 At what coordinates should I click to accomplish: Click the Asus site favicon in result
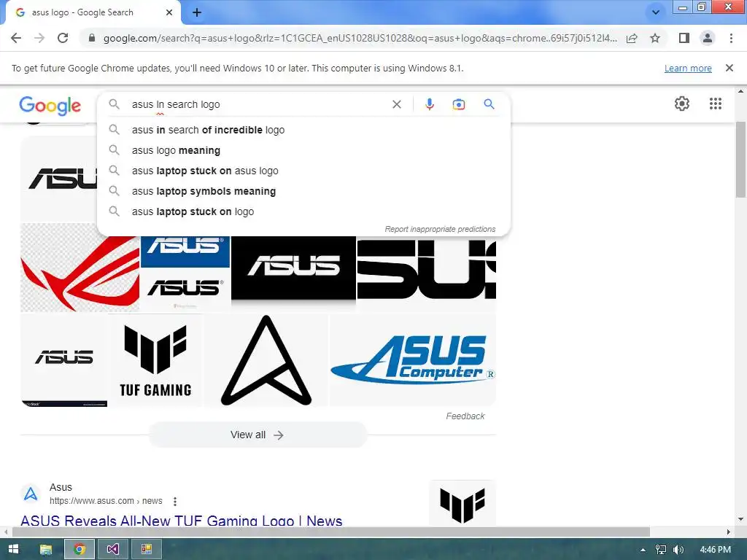click(x=31, y=494)
